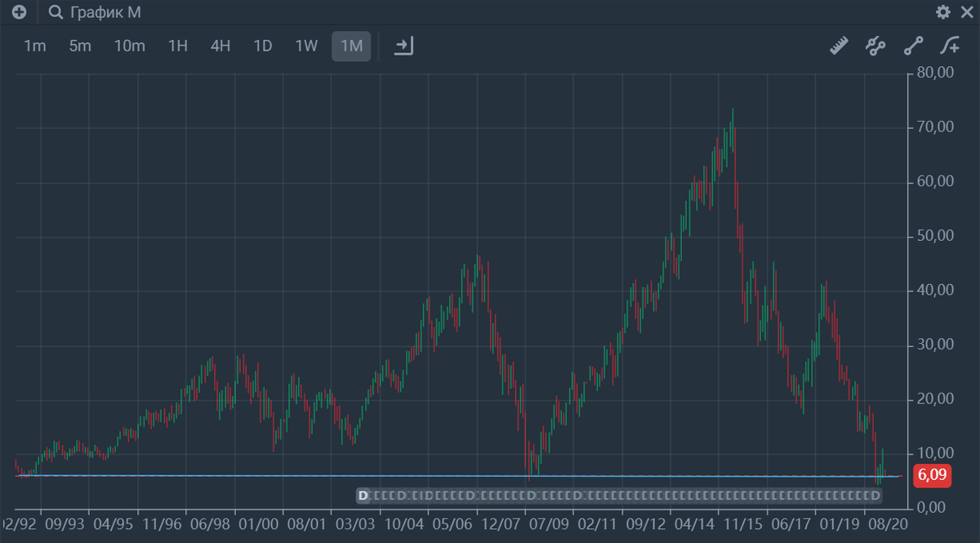Click the add indicator icon
This screenshot has width=980, height=543.
(x=951, y=46)
